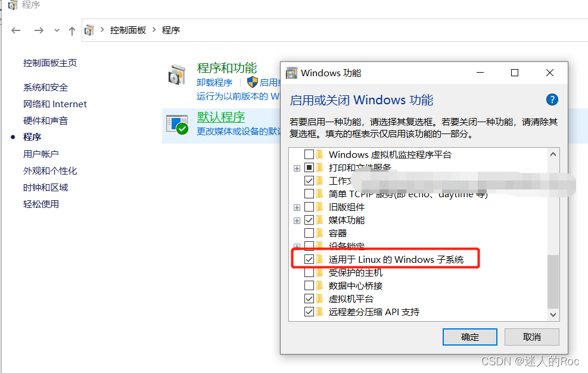This screenshot has height=373, width=588.
Task: Click the Default Programs icon
Action: pyautogui.click(x=177, y=124)
